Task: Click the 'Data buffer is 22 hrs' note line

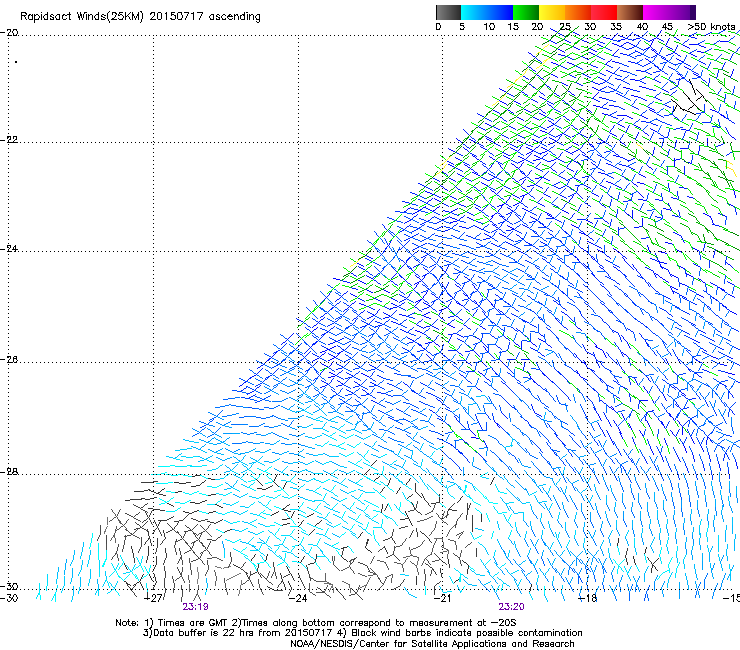Action: click(x=362, y=633)
